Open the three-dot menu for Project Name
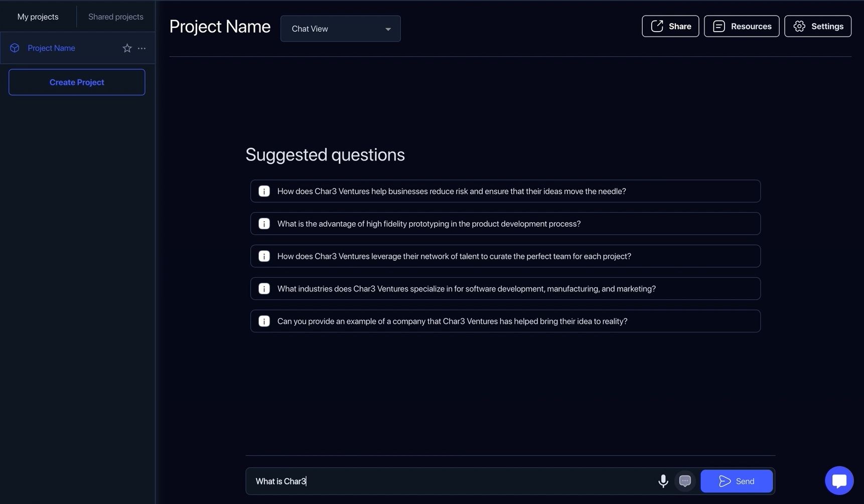This screenshot has width=864, height=504. tap(141, 48)
